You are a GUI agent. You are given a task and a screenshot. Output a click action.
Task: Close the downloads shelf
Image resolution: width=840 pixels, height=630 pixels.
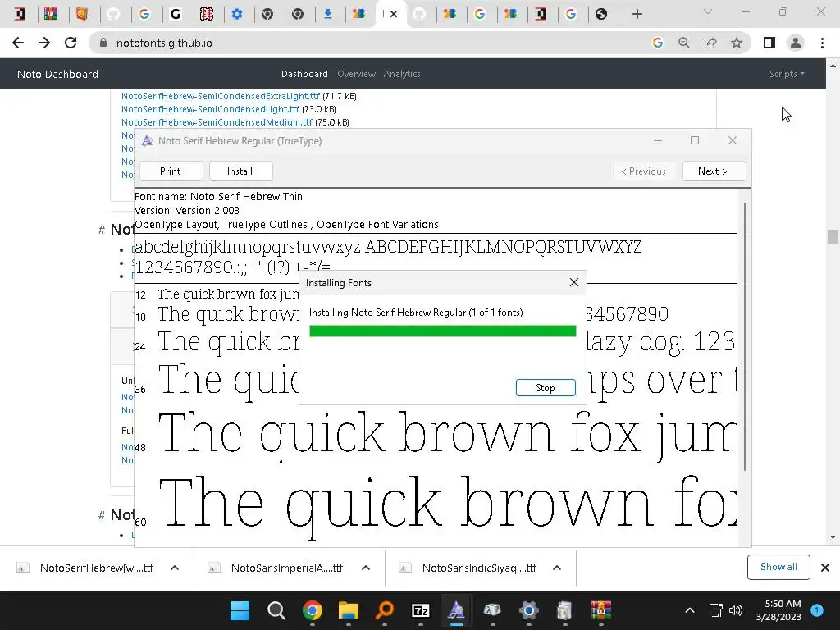(825, 568)
